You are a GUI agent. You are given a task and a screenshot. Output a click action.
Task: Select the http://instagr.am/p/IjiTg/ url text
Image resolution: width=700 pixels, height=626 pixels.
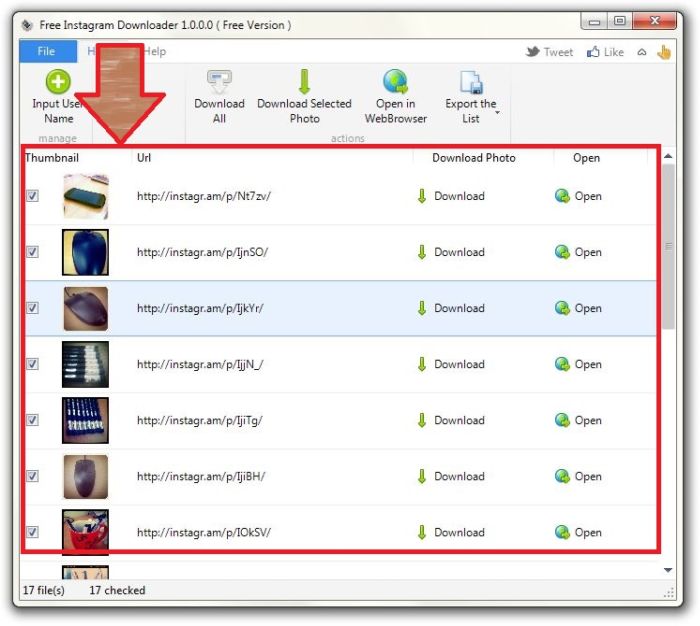point(200,421)
